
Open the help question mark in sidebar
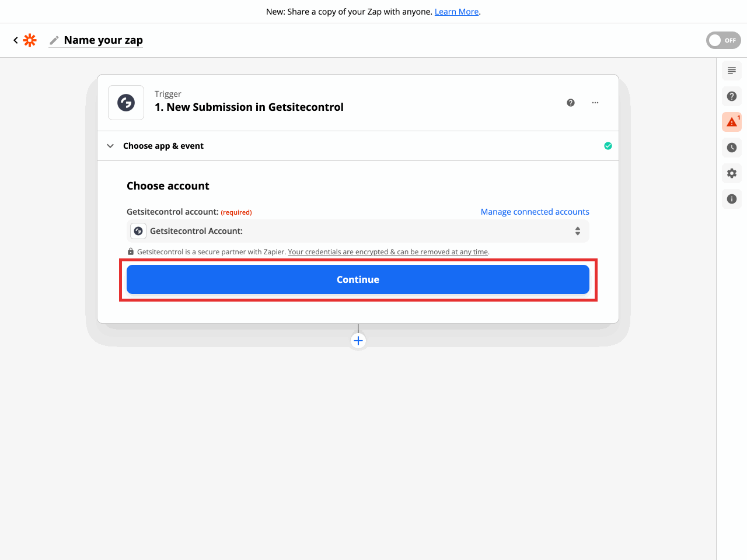tap(732, 96)
